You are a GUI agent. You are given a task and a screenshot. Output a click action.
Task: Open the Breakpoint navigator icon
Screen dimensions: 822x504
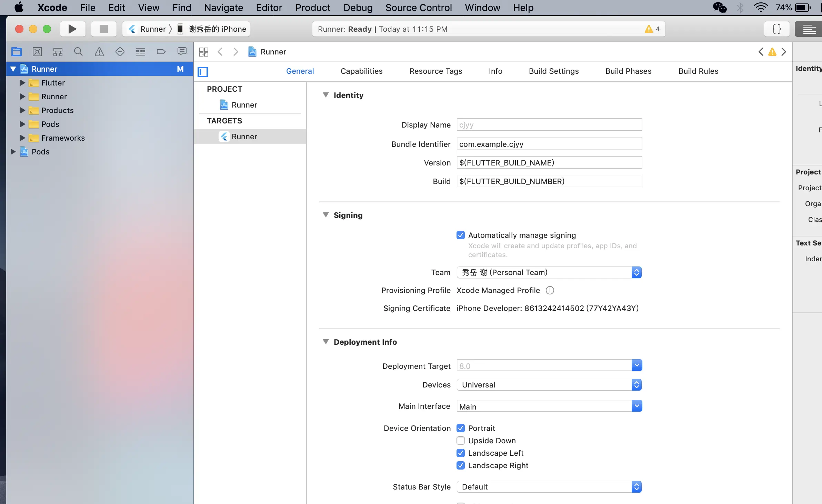coord(161,52)
